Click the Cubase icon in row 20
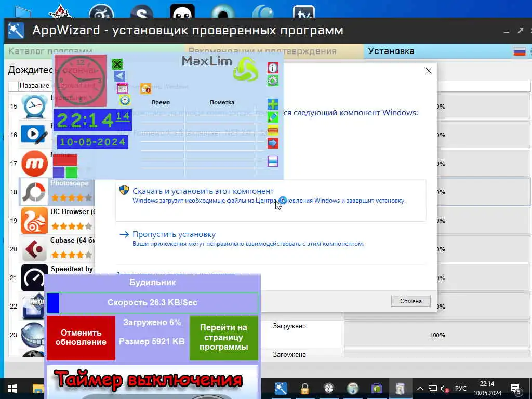The image size is (532, 399). coord(34,249)
